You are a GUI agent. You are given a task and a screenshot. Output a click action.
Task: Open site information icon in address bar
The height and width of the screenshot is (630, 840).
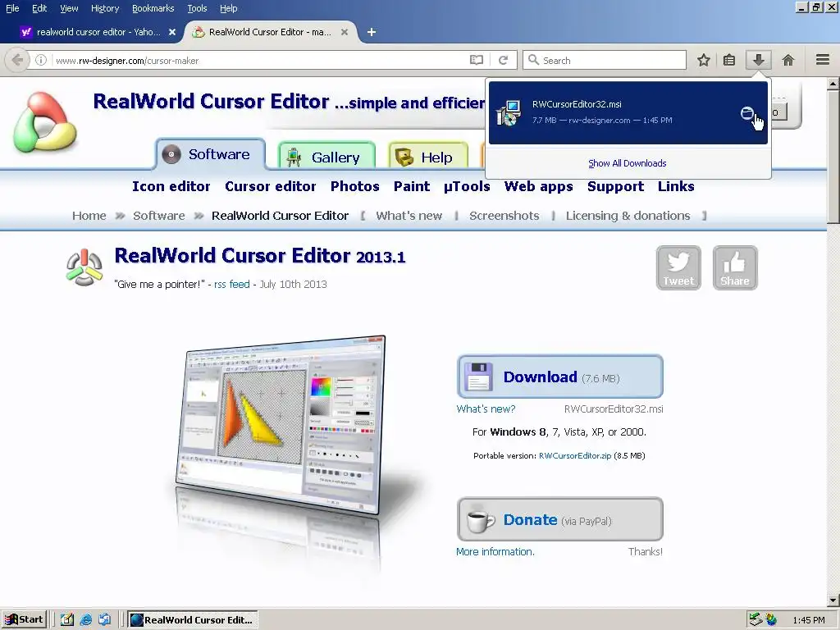41,60
